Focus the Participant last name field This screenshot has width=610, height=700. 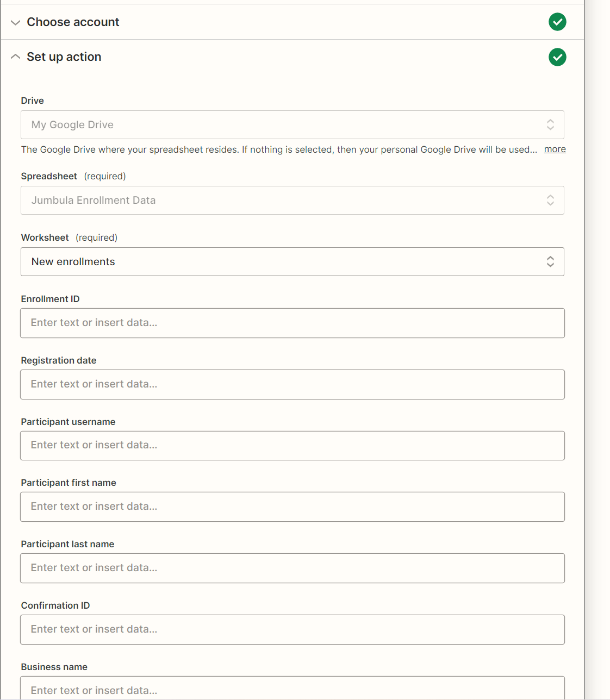click(x=292, y=568)
